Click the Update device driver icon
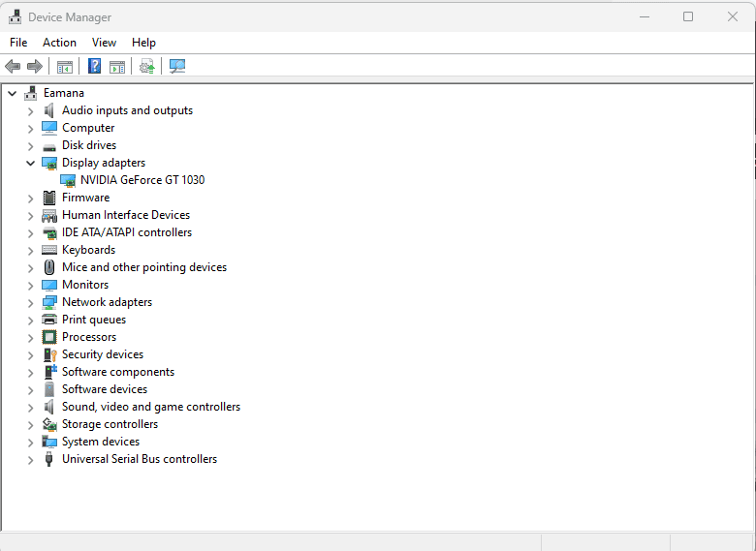This screenshot has height=551, width=756. pyautogui.click(x=147, y=66)
